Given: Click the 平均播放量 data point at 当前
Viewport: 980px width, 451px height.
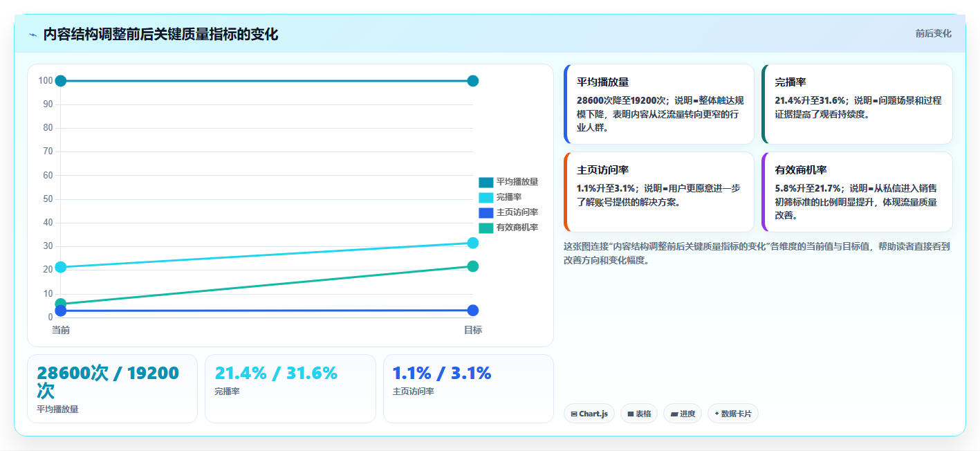Looking at the screenshot, I should 61,81.
